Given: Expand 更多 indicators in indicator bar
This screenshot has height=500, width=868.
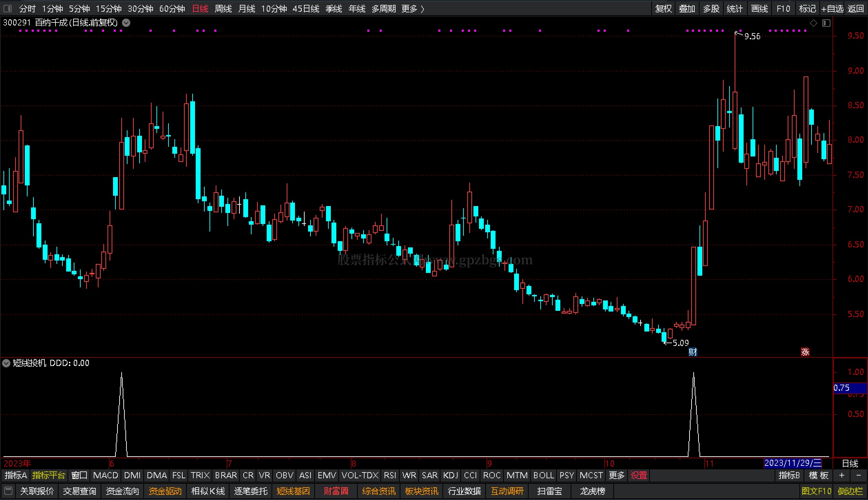Looking at the screenshot, I should [x=616, y=476].
